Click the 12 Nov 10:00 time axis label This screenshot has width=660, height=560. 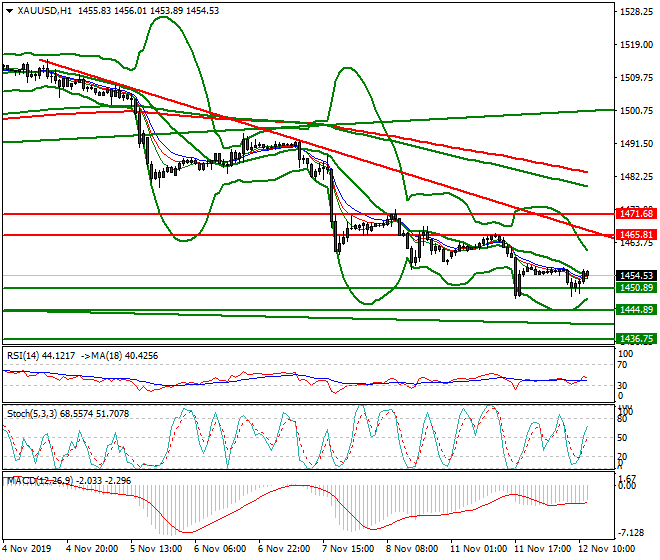click(x=607, y=549)
